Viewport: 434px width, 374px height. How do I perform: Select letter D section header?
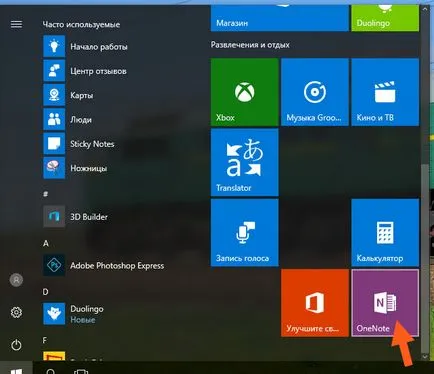coord(46,292)
